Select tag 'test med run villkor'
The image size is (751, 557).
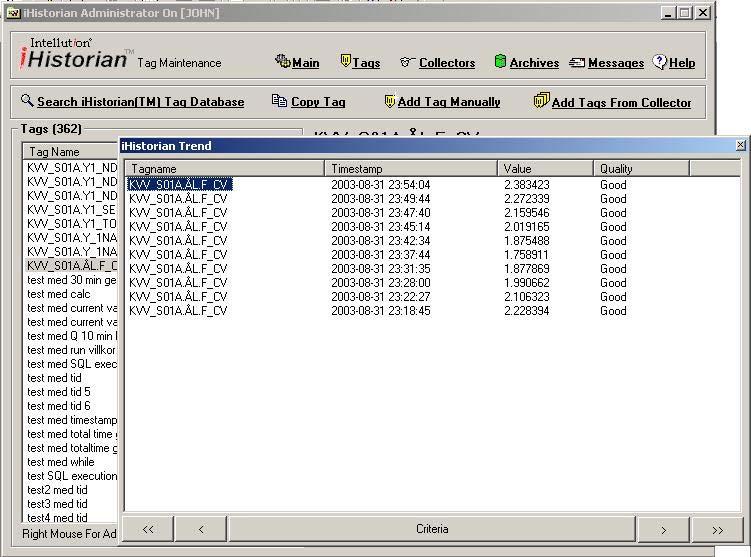pos(71,350)
